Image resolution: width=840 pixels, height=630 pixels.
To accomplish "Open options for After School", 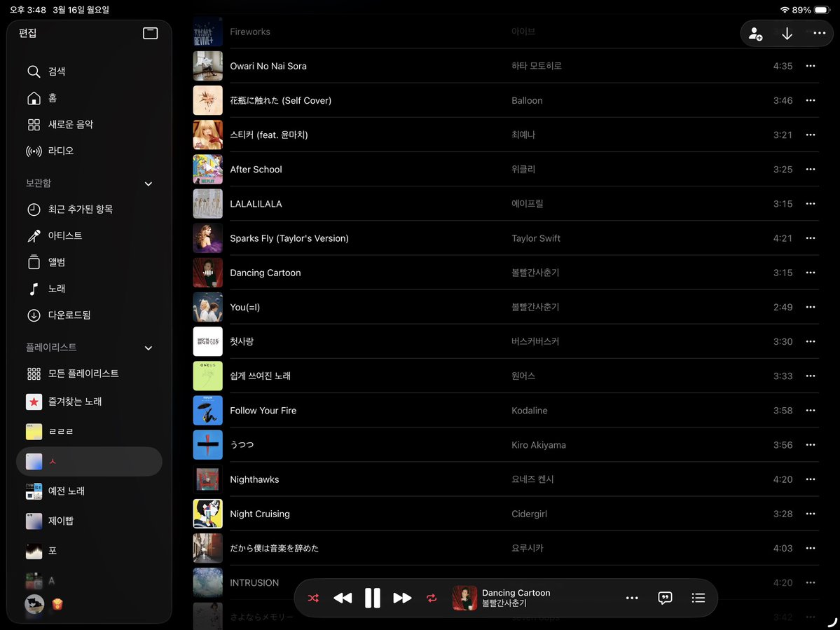I will (810, 170).
